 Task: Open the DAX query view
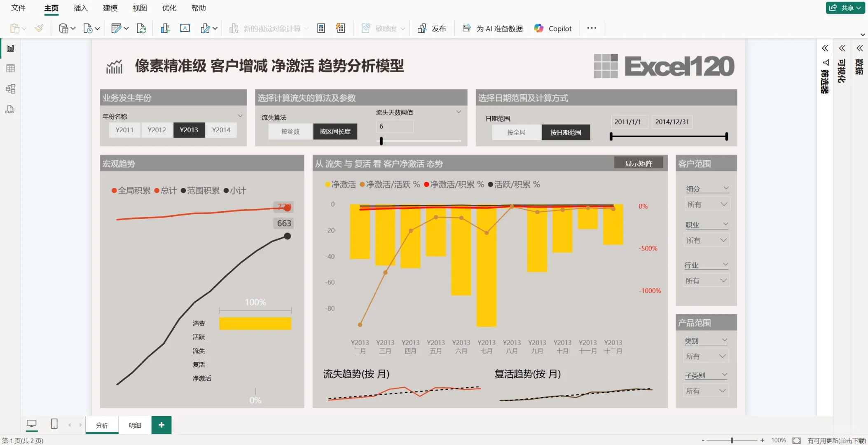tap(10, 109)
